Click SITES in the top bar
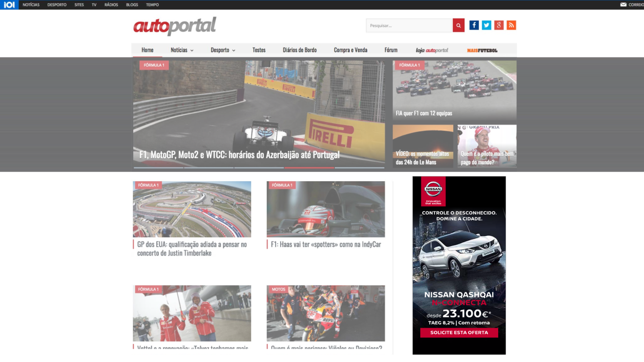This screenshot has width=644, height=362. [79, 5]
